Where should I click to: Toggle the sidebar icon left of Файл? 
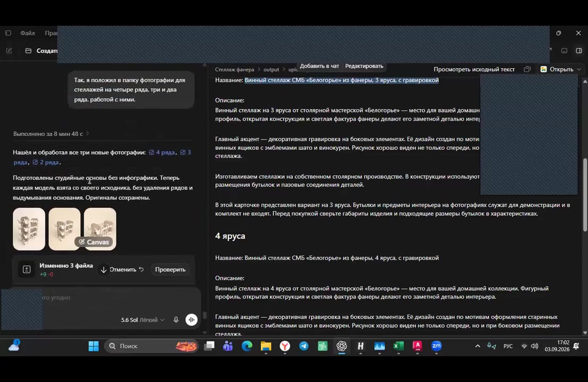click(8, 33)
